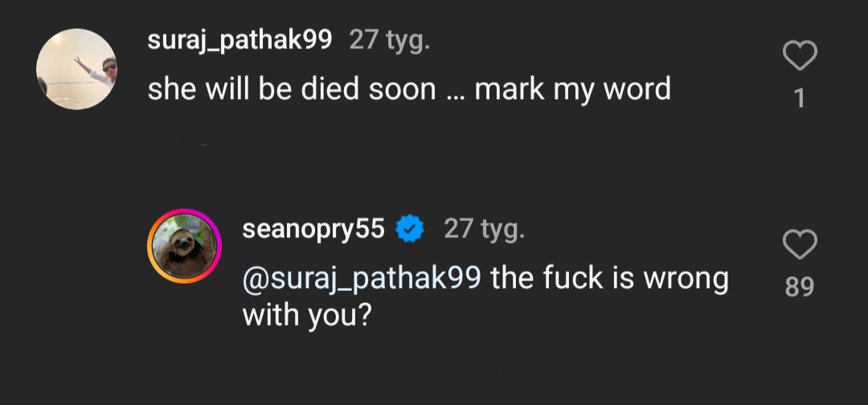Viewport: 868px width, 405px height.
Task: Show likes via the "1" count
Action: click(x=799, y=98)
